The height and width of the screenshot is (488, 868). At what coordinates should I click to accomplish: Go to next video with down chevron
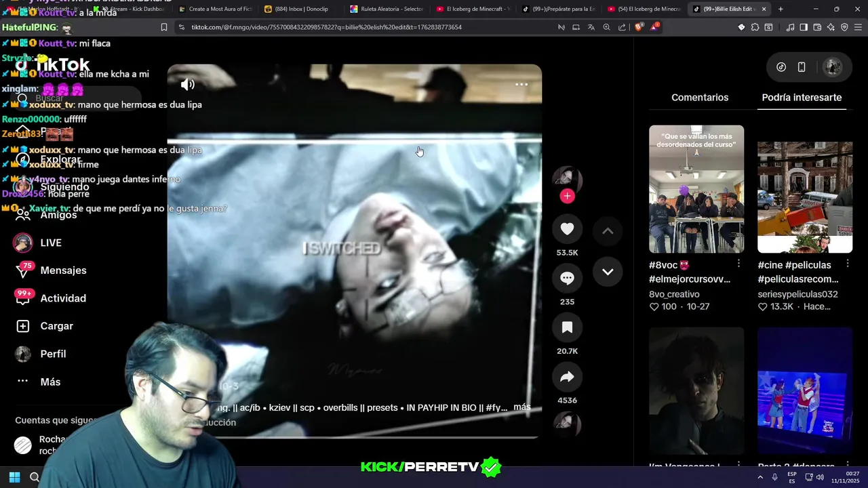pos(608,272)
